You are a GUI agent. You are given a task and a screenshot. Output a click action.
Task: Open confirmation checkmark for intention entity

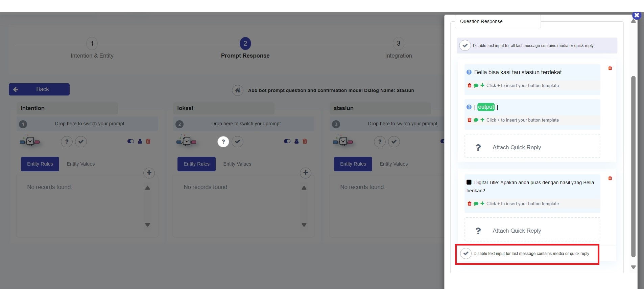coord(81,142)
